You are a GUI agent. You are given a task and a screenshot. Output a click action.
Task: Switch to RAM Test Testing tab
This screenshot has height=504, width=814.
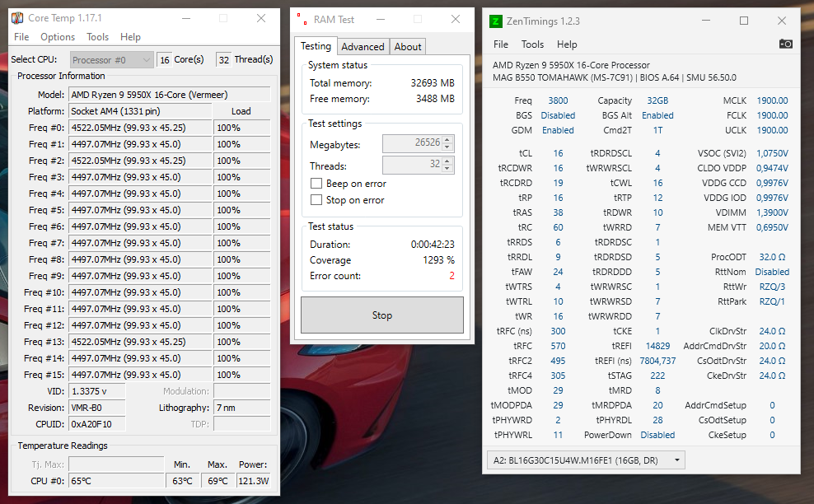316,46
